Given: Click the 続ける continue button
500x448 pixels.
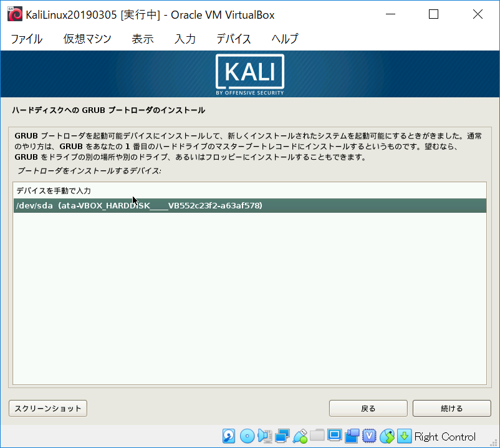Looking at the screenshot, I should point(452,409).
